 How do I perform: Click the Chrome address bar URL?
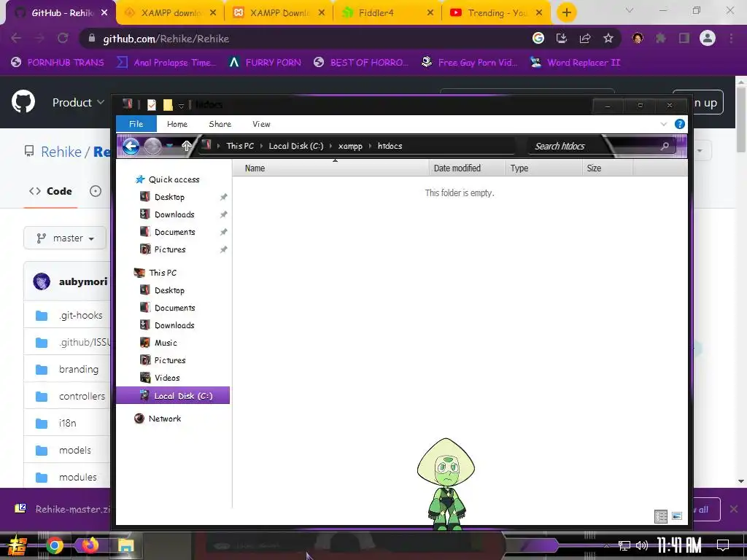(166, 39)
